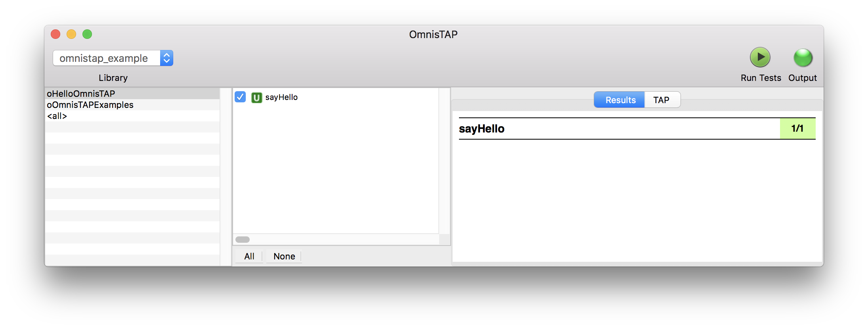Click the Output label
Viewport: 868px width, 330px height.
803,78
